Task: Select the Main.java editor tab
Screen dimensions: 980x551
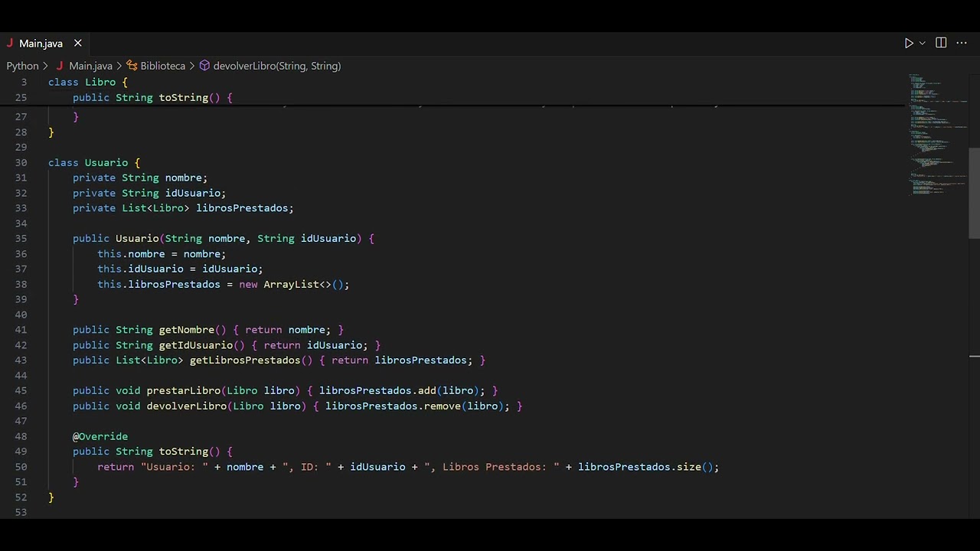Action: pos(44,44)
